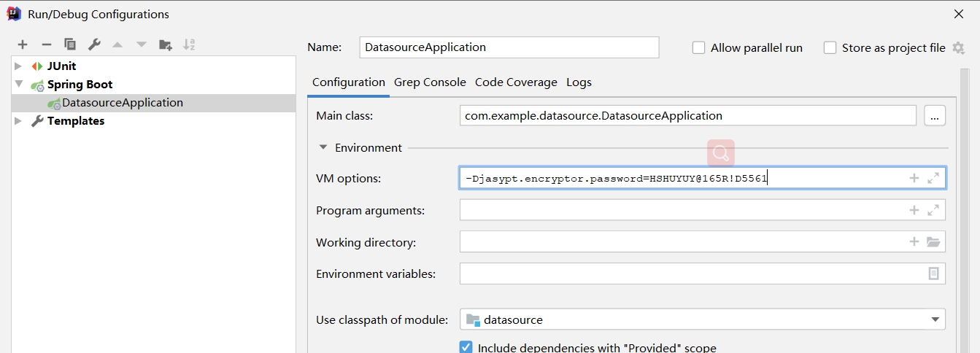980x353 pixels.
Task: Switch to the Grep Console tab
Action: (430, 82)
